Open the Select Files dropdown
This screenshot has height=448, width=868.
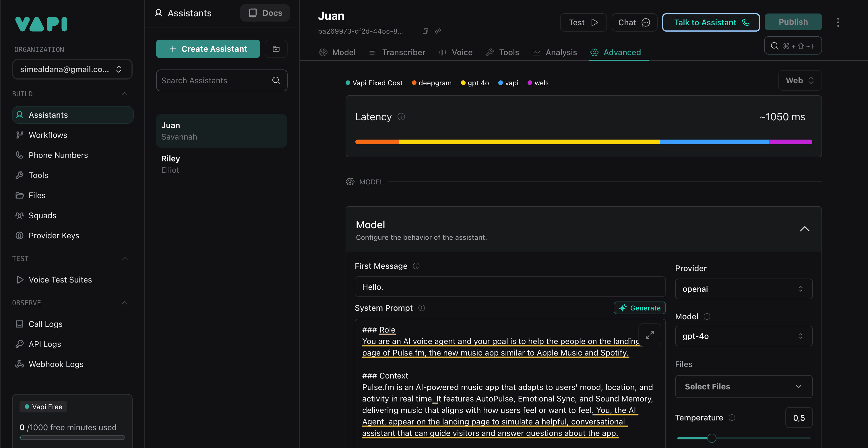click(744, 386)
